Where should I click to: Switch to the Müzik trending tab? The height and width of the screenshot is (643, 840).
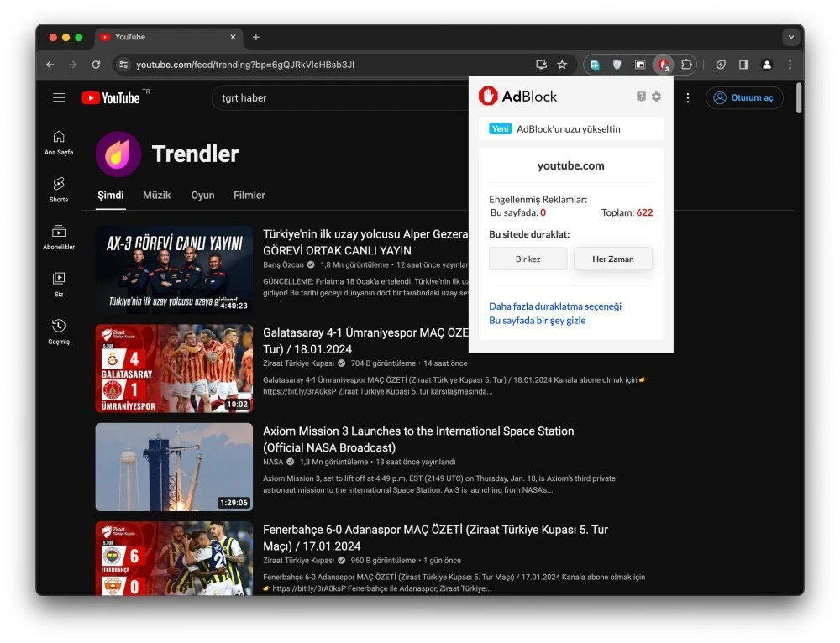click(157, 195)
